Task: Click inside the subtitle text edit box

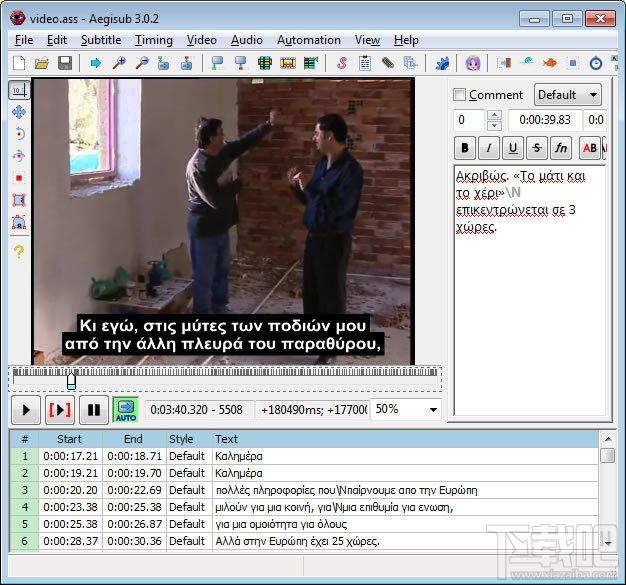Action: [530, 290]
